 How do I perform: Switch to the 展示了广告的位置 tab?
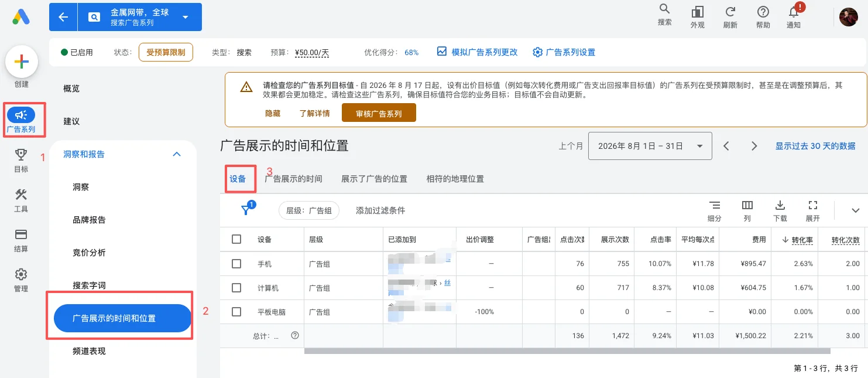point(374,179)
